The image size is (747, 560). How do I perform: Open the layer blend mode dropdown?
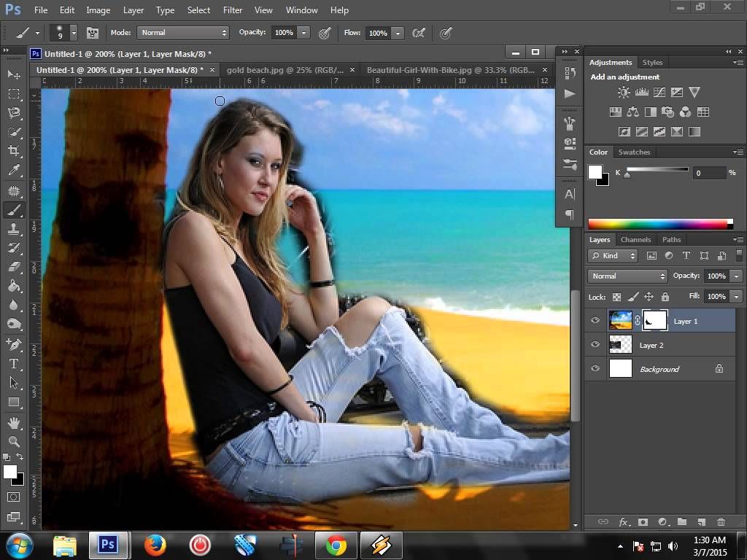627,276
